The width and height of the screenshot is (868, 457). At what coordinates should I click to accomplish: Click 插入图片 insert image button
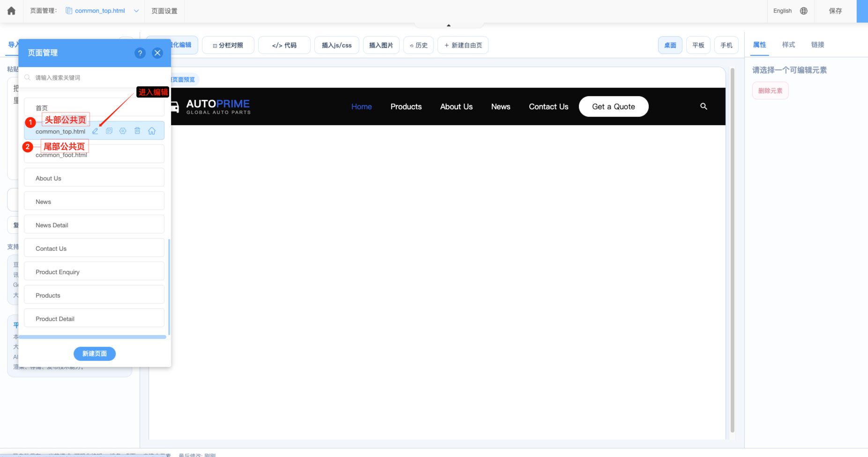coord(381,45)
